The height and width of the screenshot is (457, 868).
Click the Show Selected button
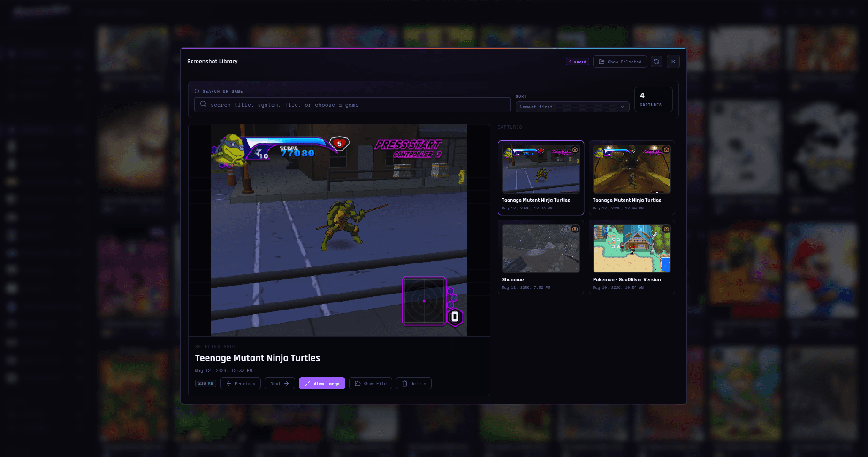pyautogui.click(x=620, y=62)
